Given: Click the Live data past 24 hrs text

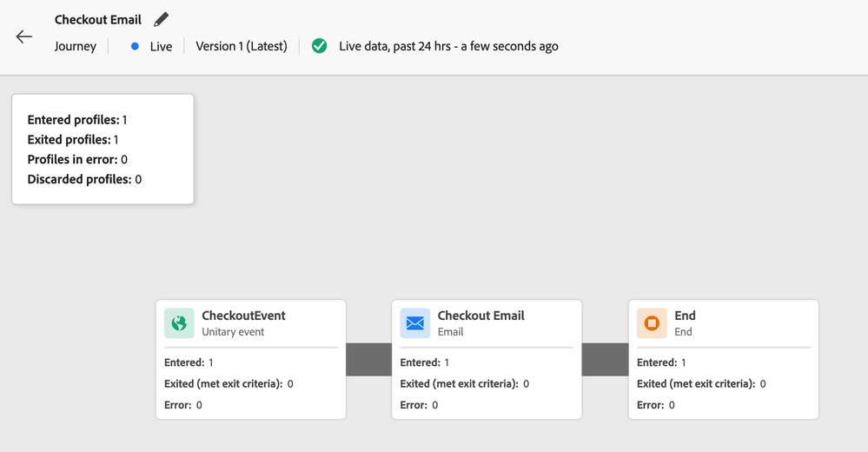Looking at the screenshot, I should tap(448, 46).
